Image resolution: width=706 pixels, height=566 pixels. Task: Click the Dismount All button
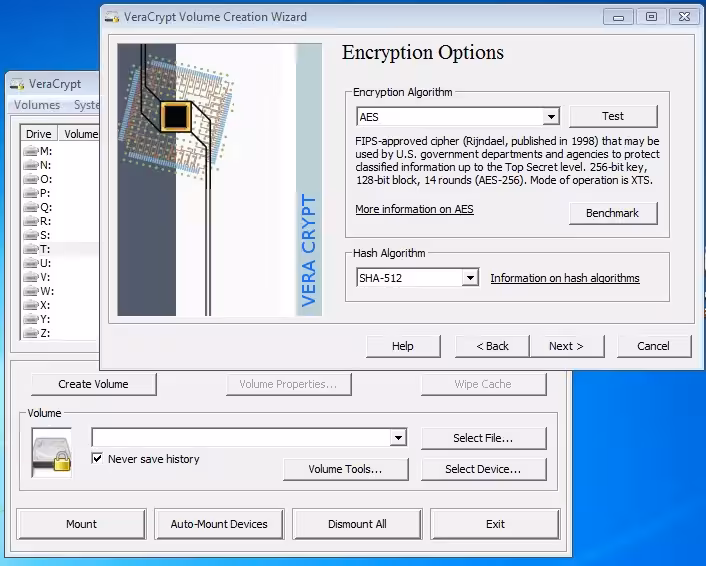pyautogui.click(x=357, y=524)
